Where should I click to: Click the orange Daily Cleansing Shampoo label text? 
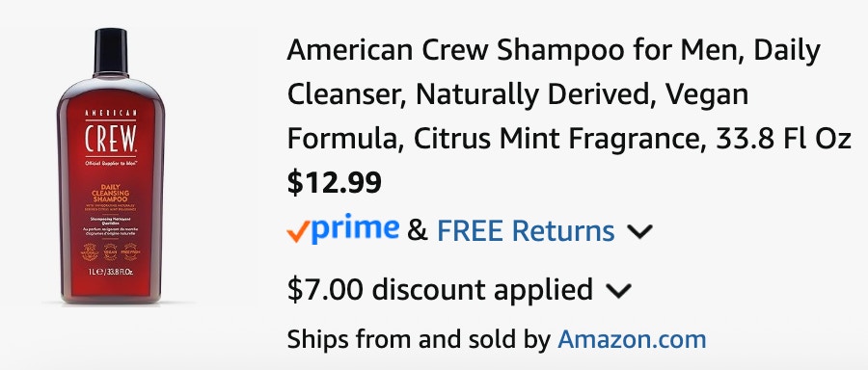click(110, 193)
